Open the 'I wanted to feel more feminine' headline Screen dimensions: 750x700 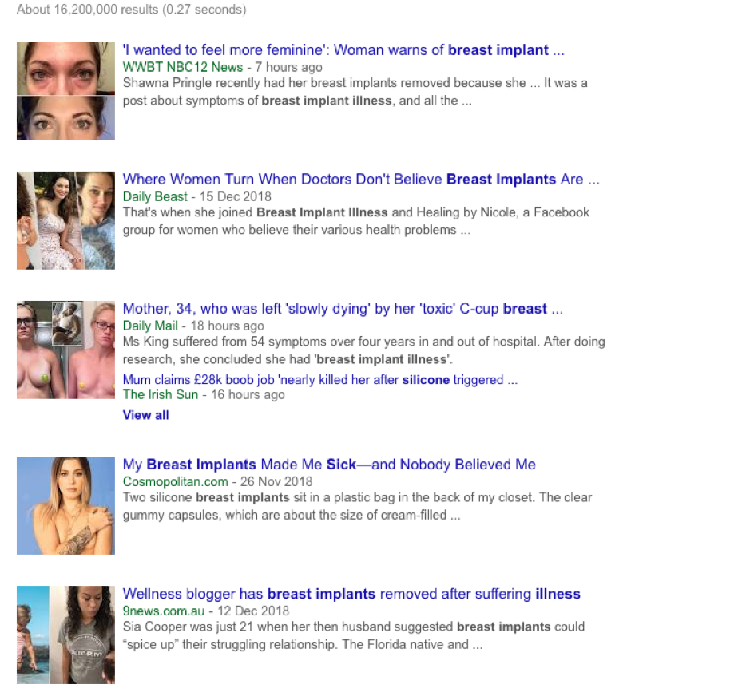342,49
